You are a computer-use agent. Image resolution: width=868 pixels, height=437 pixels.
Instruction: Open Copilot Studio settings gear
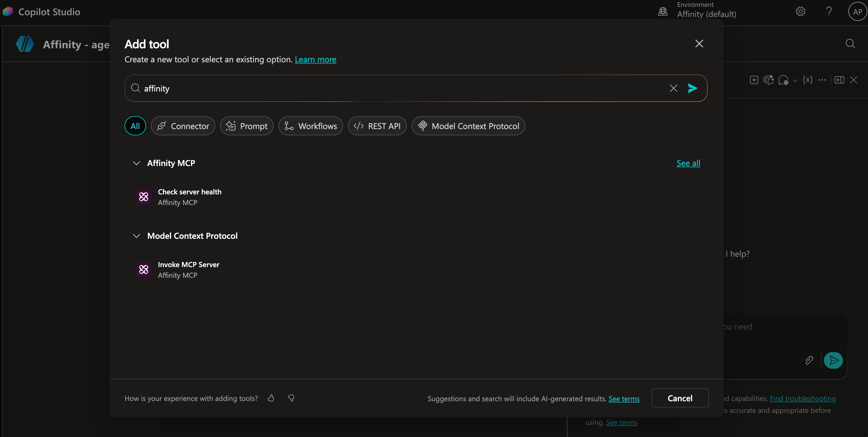[x=801, y=11]
